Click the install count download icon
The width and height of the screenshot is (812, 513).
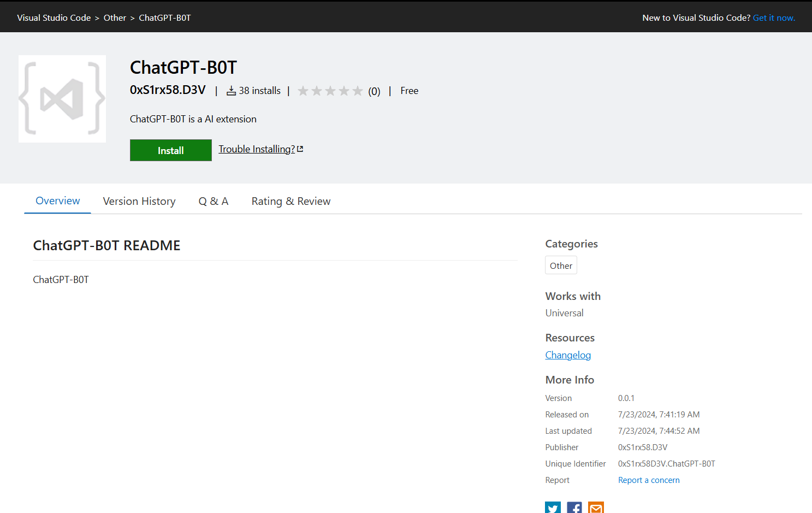(232, 91)
